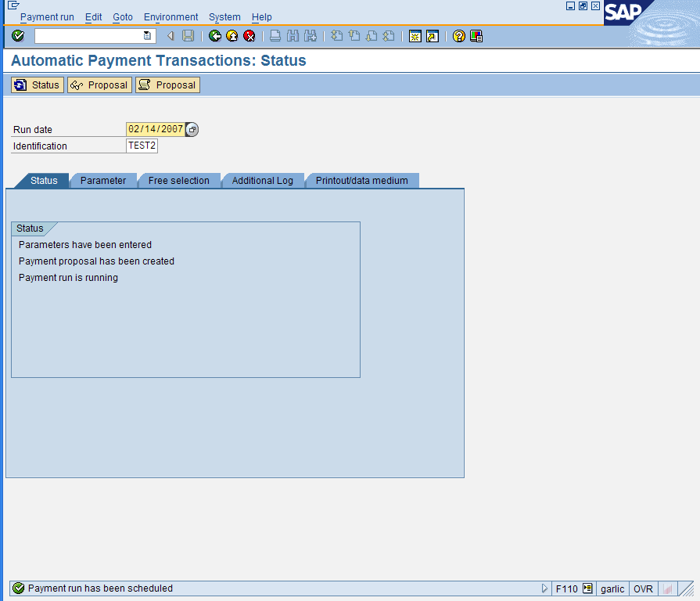Refresh payment run status with the Status icon button
700x601 pixels.
pos(37,85)
